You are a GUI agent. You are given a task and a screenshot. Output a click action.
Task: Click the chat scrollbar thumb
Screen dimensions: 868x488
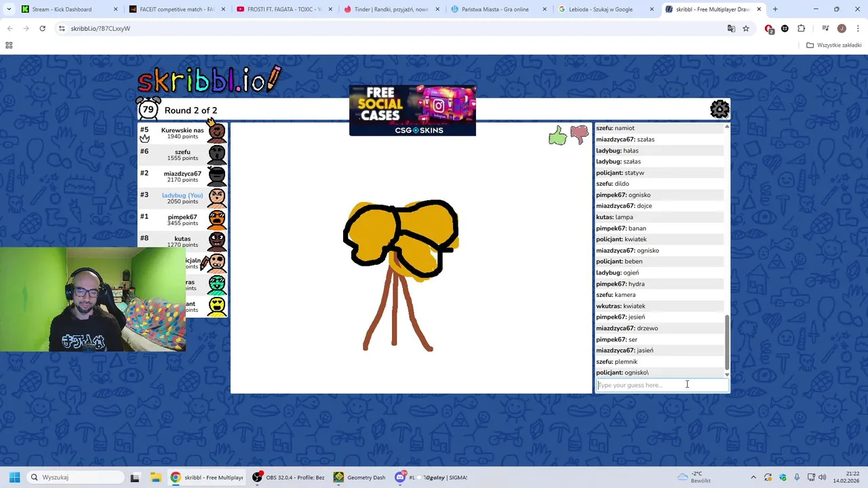click(x=727, y=342)
